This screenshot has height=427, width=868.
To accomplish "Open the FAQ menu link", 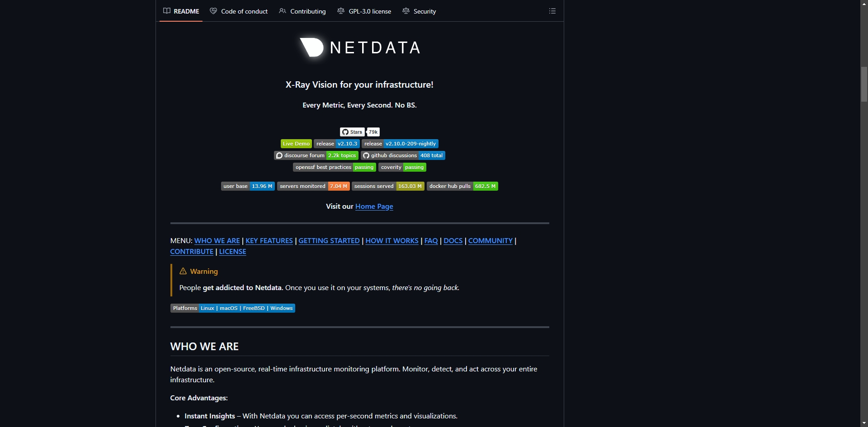I will [431, 241].
